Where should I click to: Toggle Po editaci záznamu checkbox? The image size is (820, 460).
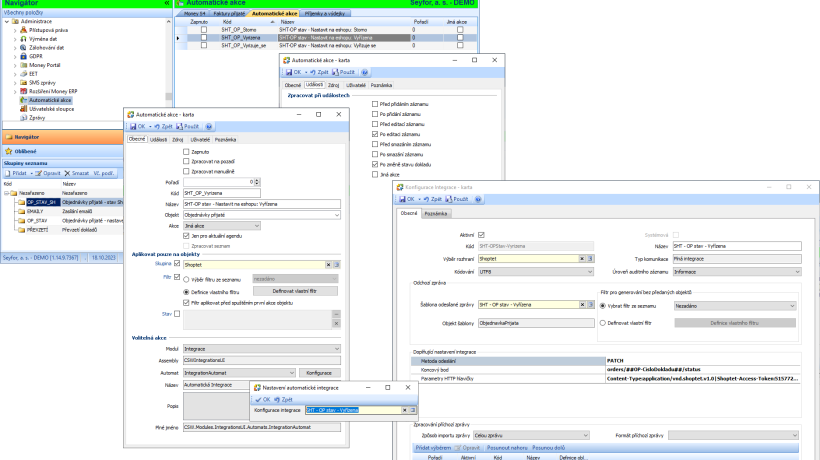(374, 134)
